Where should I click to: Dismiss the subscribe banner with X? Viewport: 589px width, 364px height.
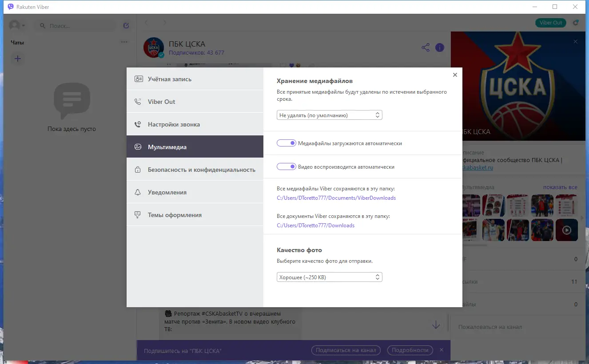pyautogui.click(x=442, y=350)
